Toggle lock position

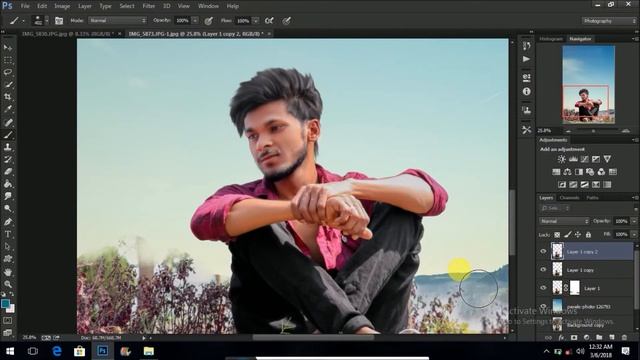[578, 234]
